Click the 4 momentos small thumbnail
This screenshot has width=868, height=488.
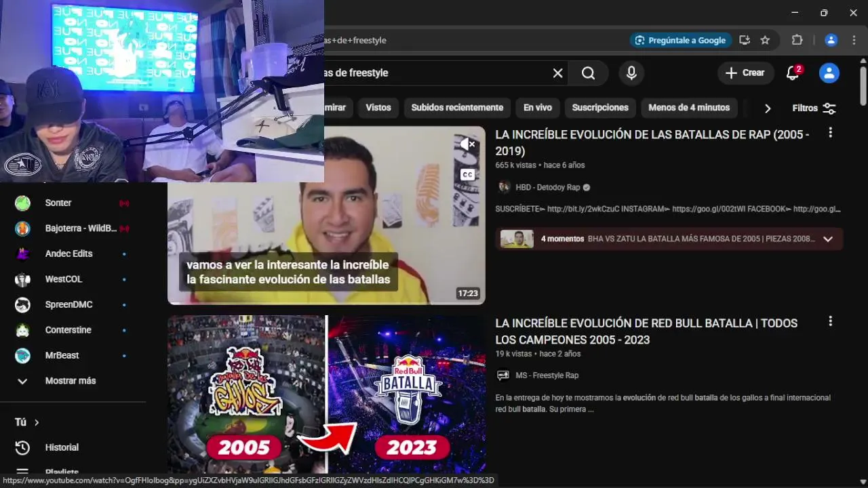tap(517, 239)
